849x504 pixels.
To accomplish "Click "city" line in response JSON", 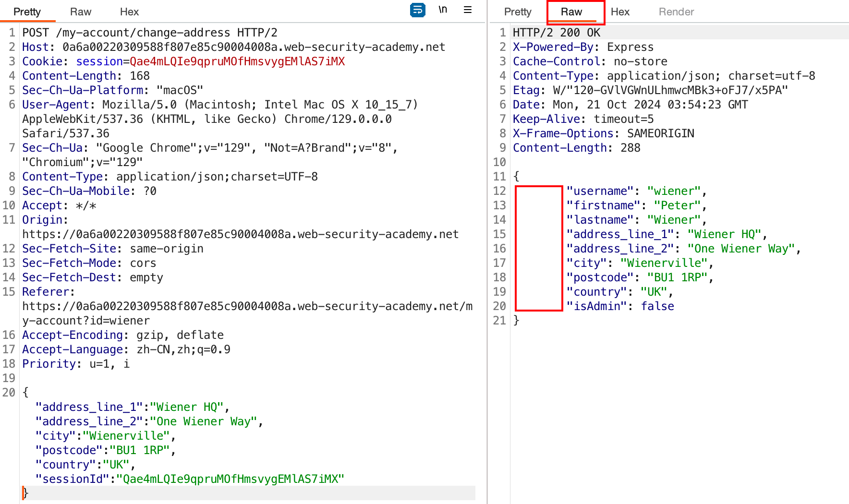I will point(641,263).
